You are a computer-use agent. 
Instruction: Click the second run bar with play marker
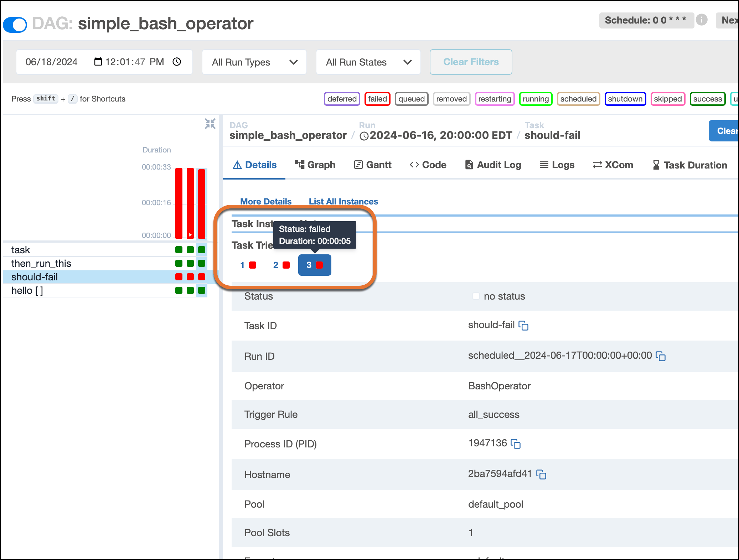click(x=190, y=203)
